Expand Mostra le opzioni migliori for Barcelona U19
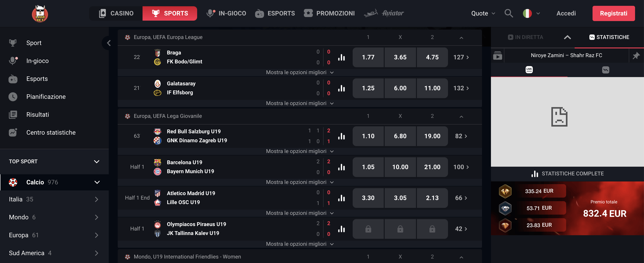644x263 pixels. (300, 182)
